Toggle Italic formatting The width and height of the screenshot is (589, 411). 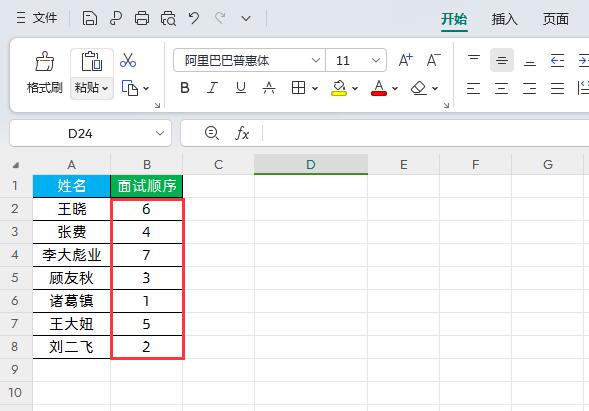point(213,88)
